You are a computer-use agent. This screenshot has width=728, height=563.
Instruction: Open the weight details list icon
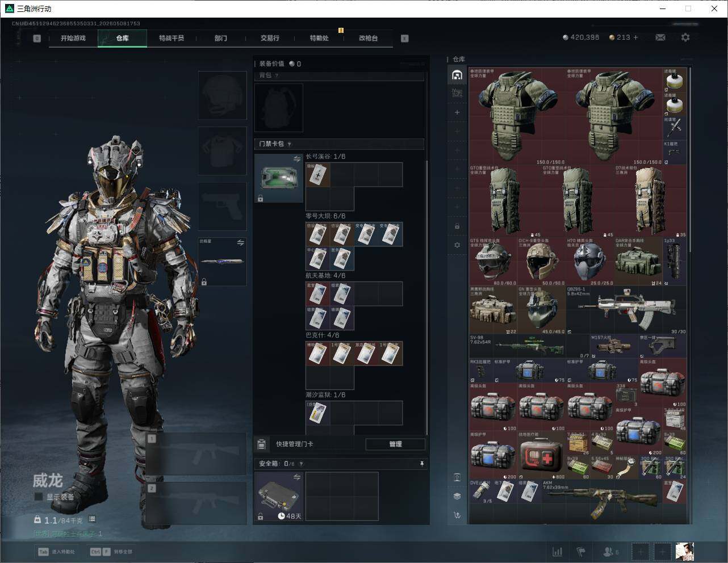click(92, 519)
